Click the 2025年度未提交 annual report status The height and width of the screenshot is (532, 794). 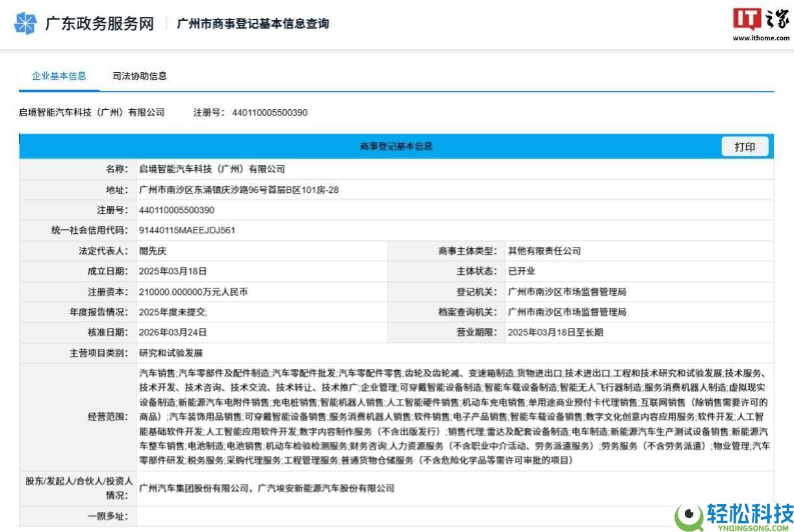tap(173, 312)
